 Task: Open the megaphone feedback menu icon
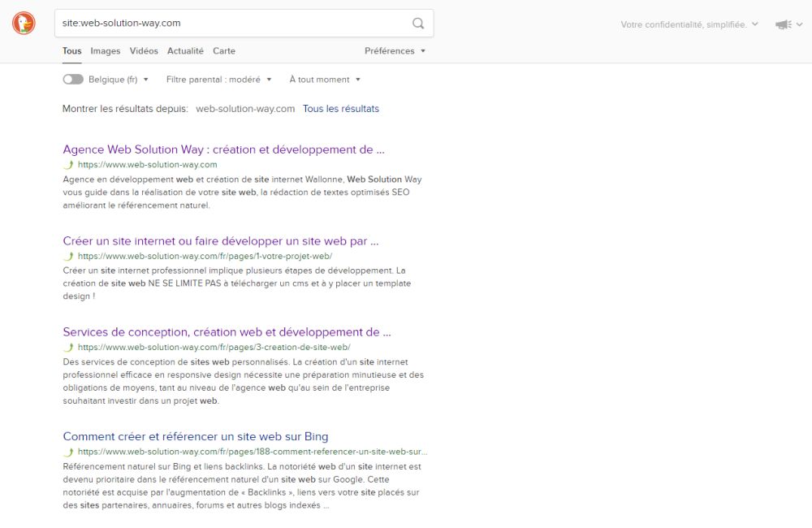(783, 24)
